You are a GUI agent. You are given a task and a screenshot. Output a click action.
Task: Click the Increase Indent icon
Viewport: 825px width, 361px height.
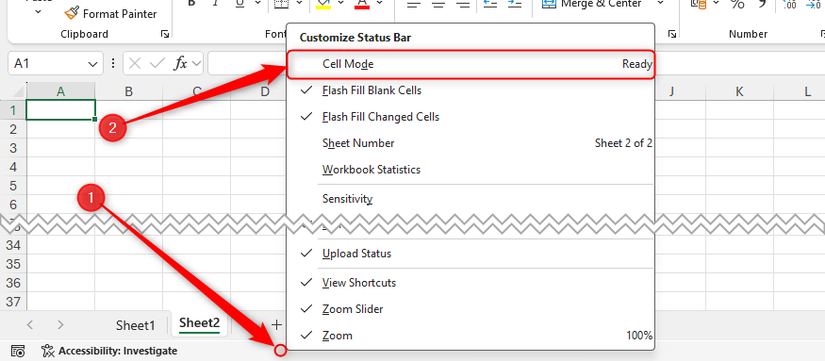point(515,4)
